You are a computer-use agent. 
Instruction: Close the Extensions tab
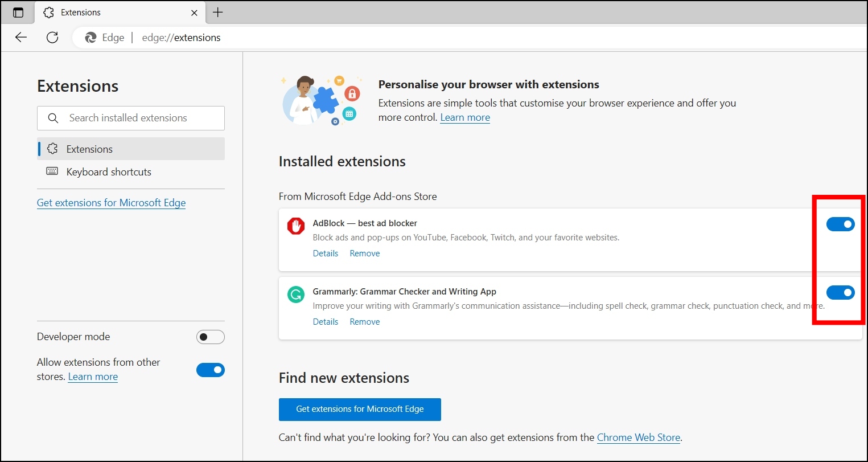(194, 13)
